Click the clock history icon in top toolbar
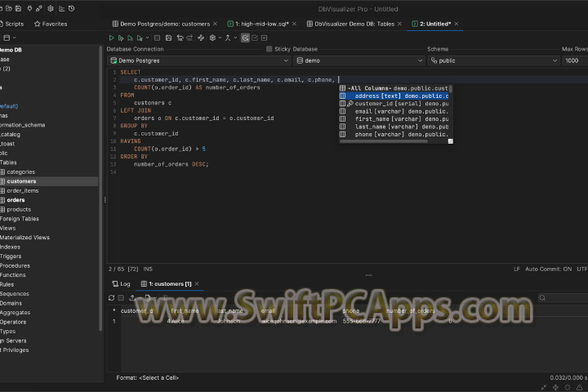588x392 pixels. (x=72, y=8)
